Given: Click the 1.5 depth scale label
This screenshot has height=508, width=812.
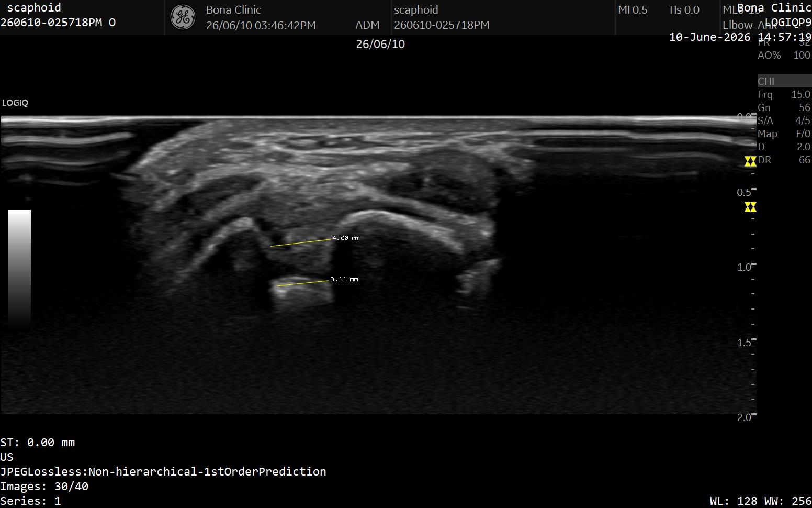Looking at the screenshot, I should click(x=744, y=343).
